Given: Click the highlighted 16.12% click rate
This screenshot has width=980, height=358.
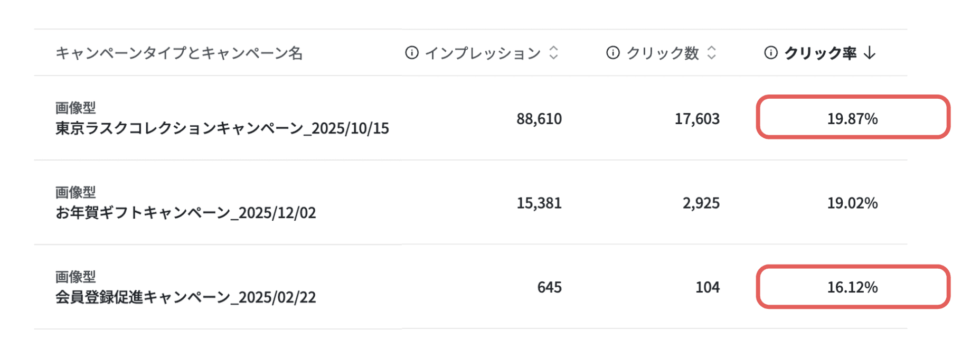Looking at the screenshot, I should pos(853,287).
